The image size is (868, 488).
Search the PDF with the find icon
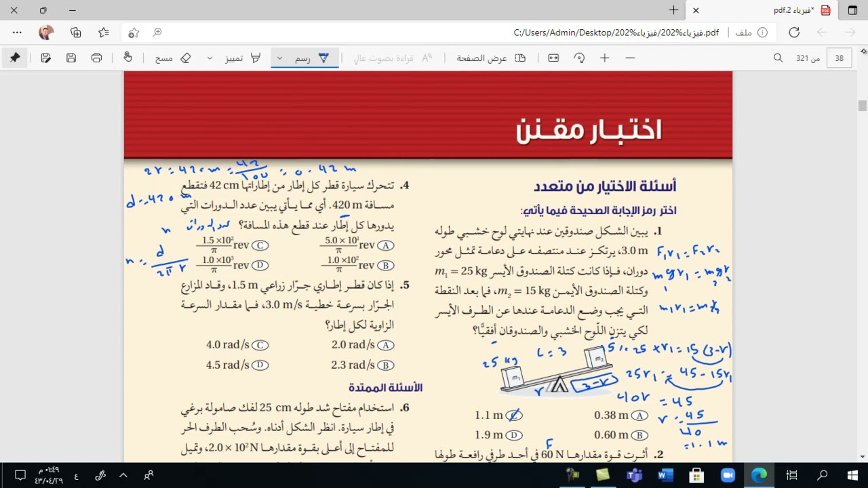(x=778, y=58)
